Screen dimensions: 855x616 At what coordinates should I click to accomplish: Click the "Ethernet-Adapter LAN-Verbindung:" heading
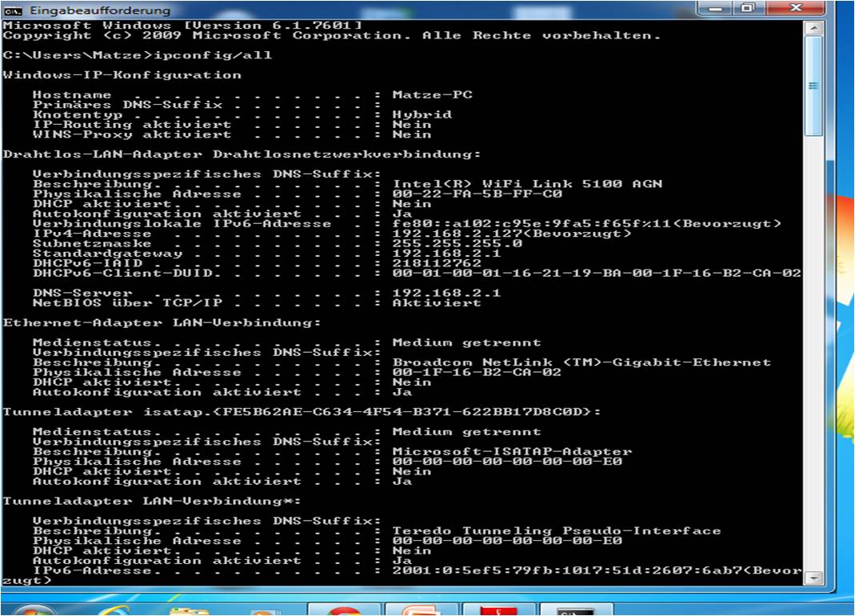click(x=162, y=323)
